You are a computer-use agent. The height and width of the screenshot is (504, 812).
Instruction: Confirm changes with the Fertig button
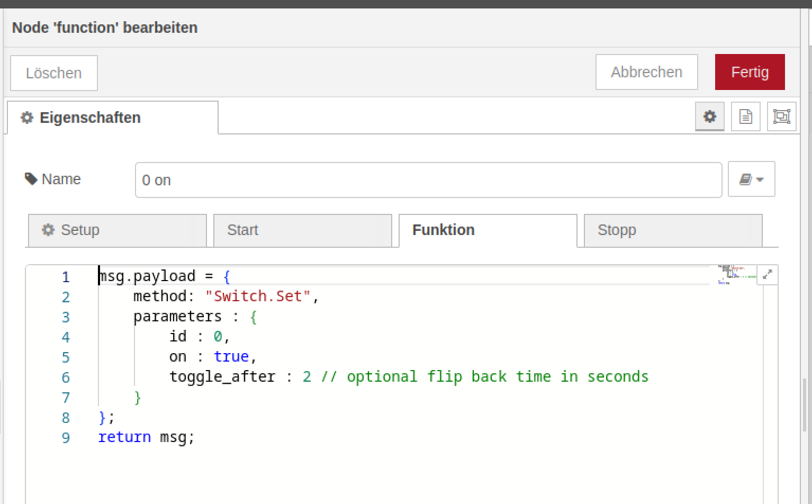[x=750, y=72]
